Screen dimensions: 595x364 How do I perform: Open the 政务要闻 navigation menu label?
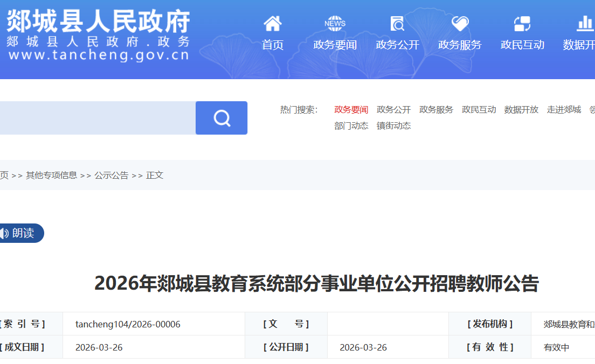coord(335,45)
